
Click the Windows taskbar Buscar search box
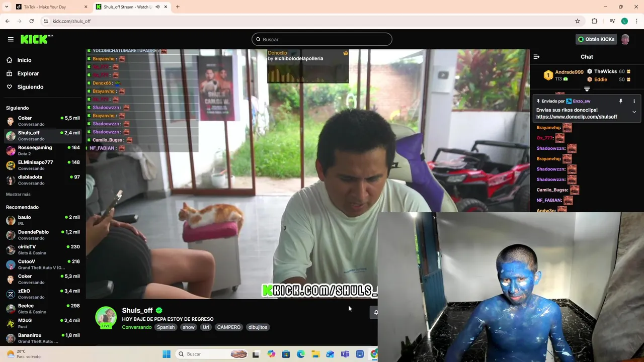click(x=212, y=354)
